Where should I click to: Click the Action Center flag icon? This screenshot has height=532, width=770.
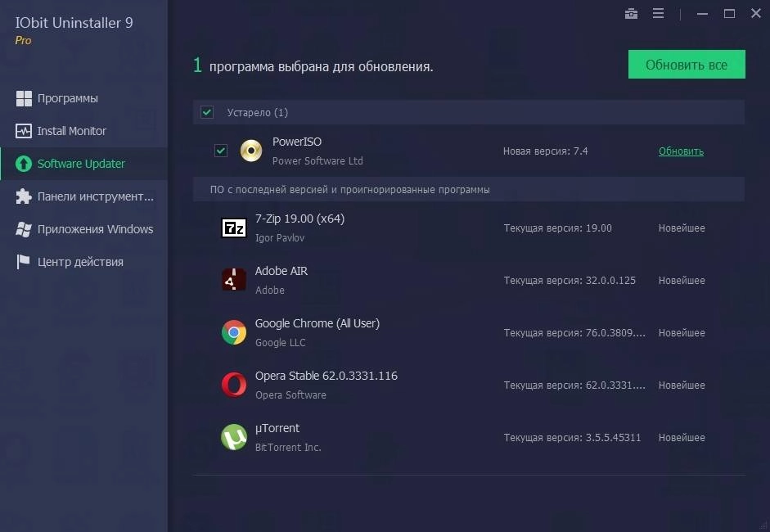tap(23, 262)
